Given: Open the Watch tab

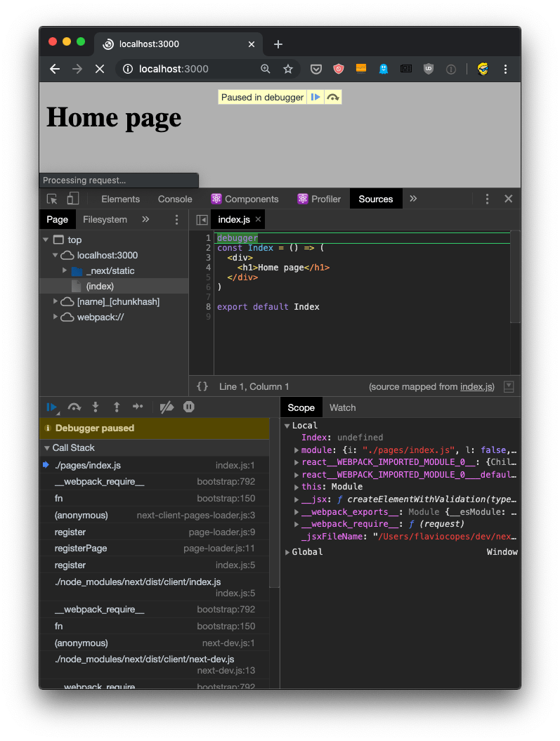Looking at the screenshot, I should [x=342, y=407].
